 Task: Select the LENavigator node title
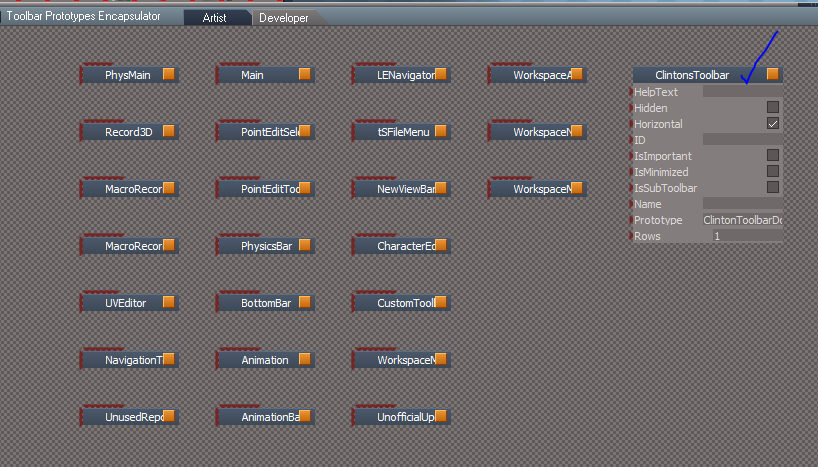[x=406, y=75]
